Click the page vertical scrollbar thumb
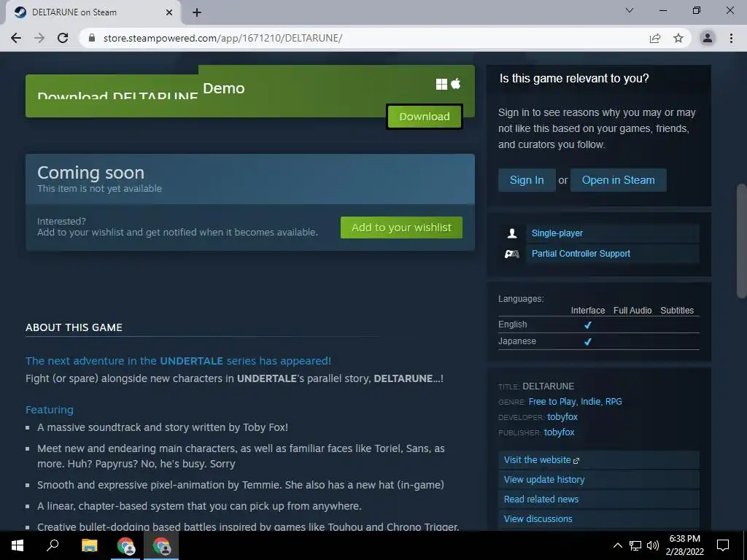The width and height of the screenshot is (747, 560). coord(741,241)
